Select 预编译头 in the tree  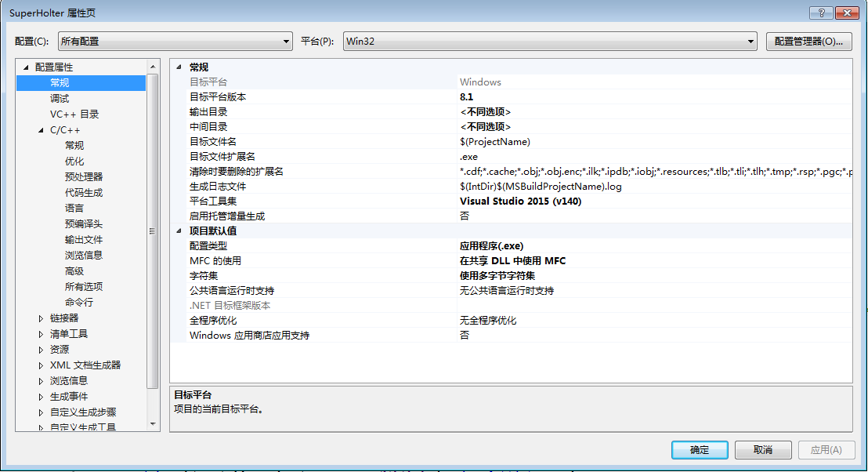coord(84,223)
